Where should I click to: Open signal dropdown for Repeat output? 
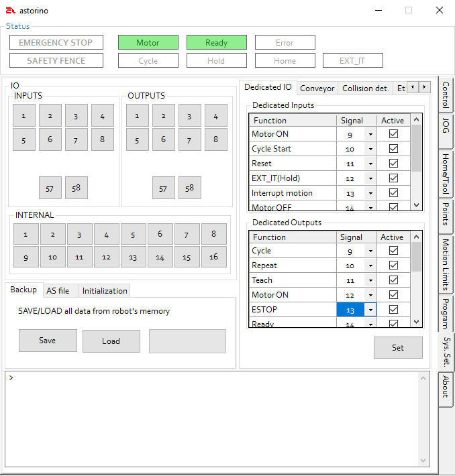click(x=370, y=265)
